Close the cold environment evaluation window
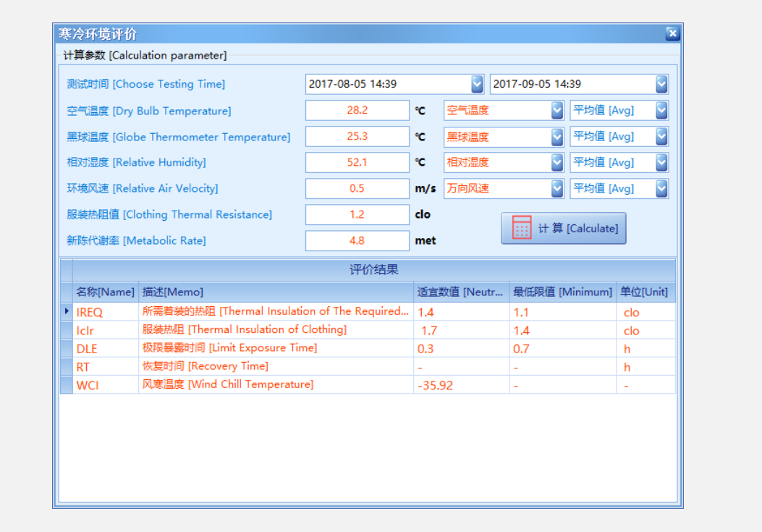The height and width of the screenshot is (532, 762). (x=672, y=33)
